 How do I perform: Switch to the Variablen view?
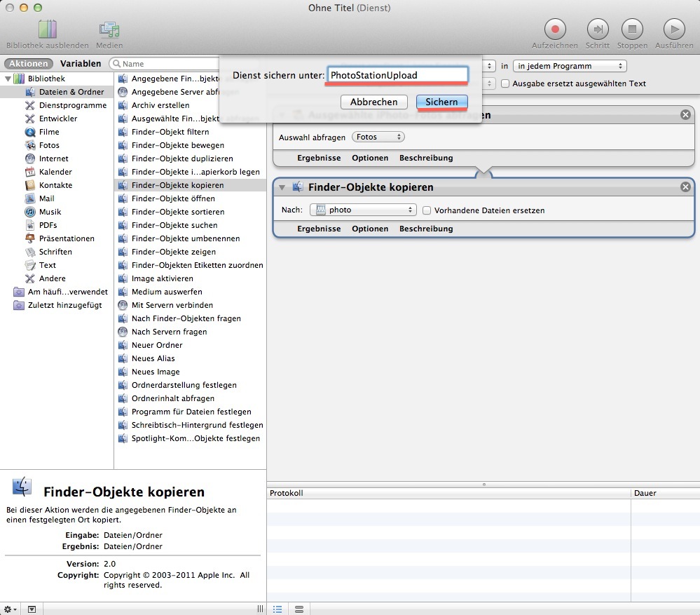(x=81, y=64)
